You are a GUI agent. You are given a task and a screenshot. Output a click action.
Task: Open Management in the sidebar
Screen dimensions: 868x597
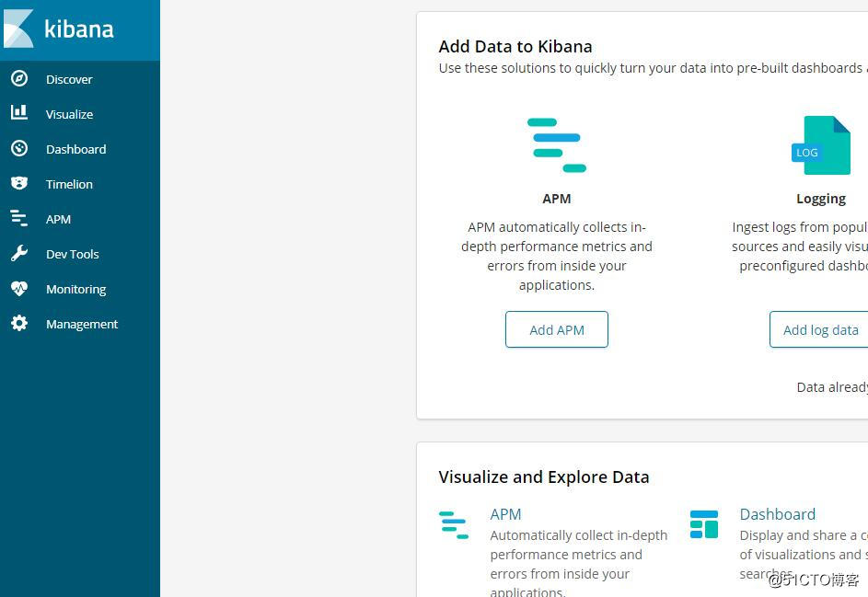click(80, 324)
